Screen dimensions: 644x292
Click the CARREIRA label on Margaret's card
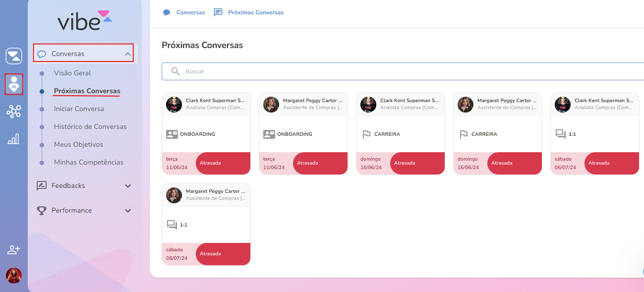[484, 134]
